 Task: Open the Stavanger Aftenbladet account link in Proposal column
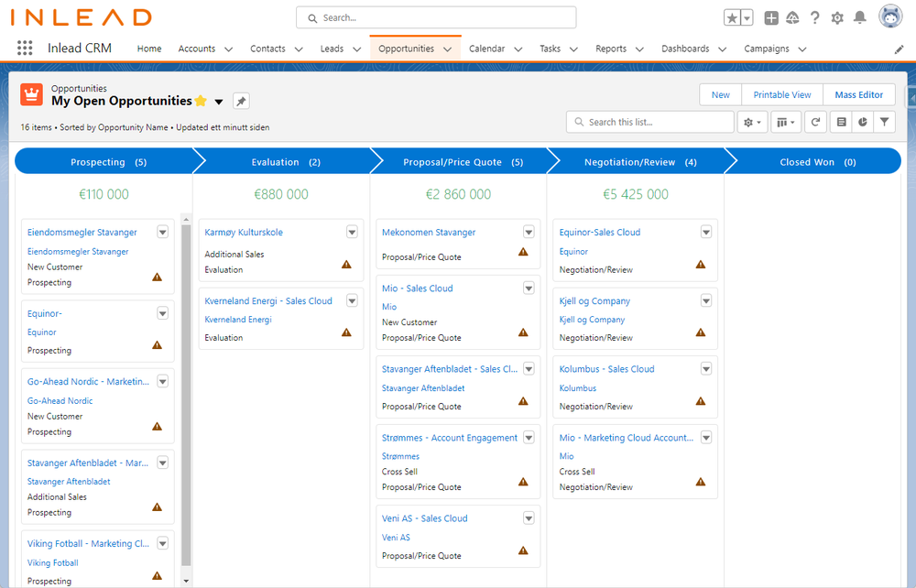coord(423,388)
